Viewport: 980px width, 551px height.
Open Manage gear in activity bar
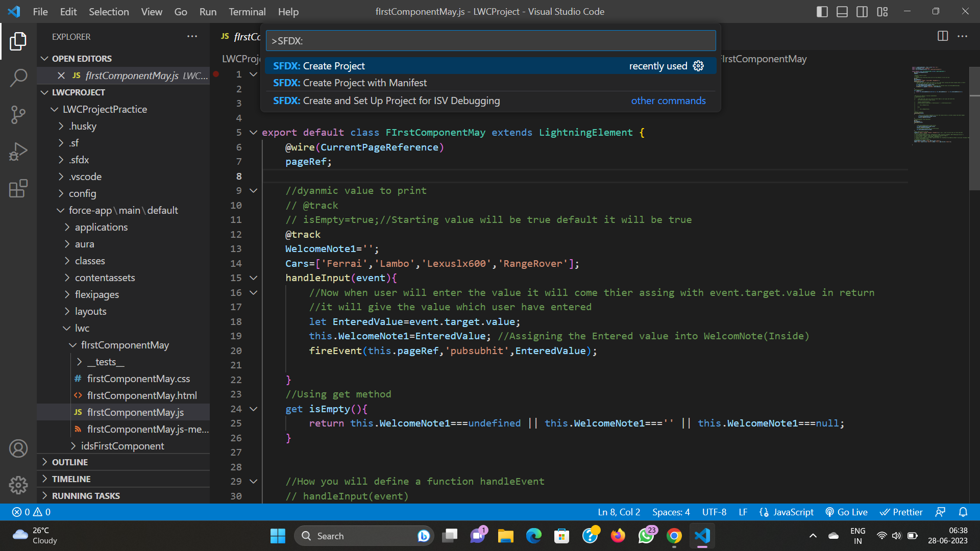click(x=18, y=485)
